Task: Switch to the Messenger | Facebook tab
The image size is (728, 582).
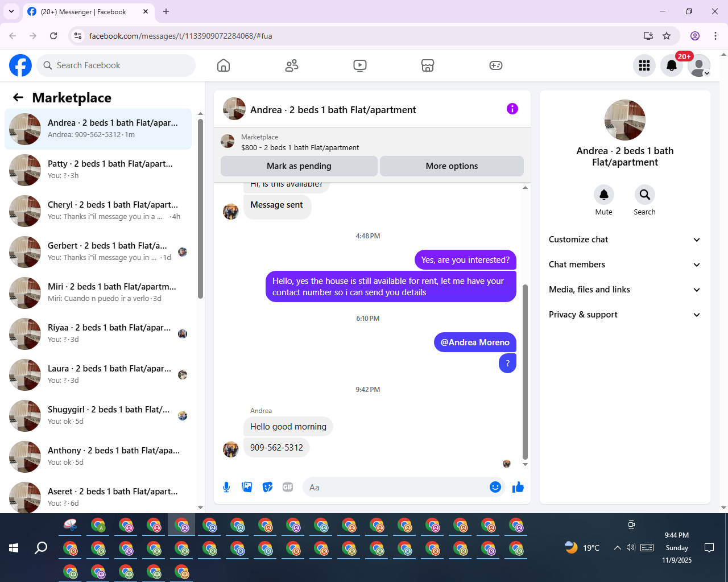Action: tap(88, 11)
